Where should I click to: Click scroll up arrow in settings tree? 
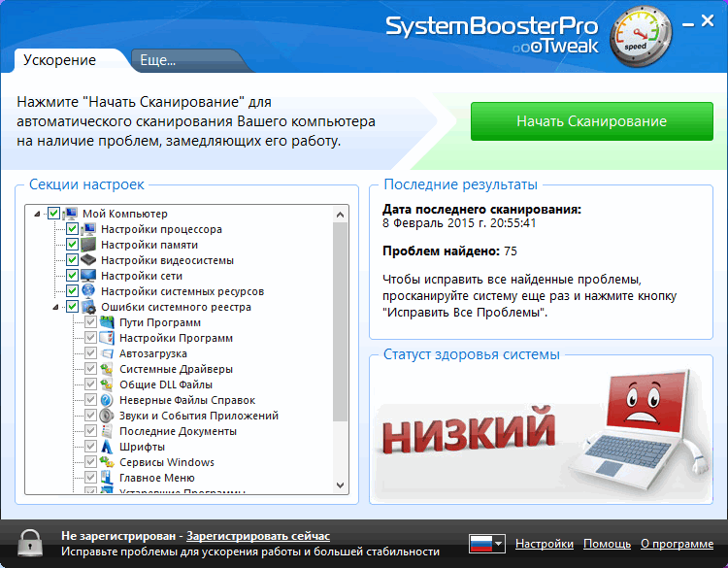[340, 215]
